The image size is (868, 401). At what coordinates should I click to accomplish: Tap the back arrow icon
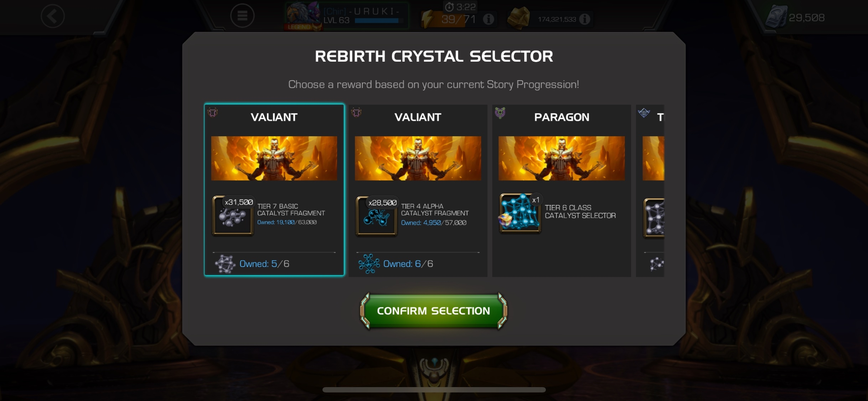[x=53, y=16]
